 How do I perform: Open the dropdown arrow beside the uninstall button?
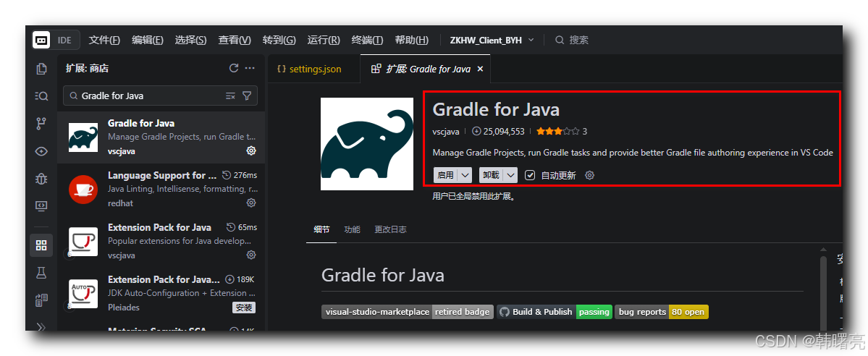(x=510, y=175)
